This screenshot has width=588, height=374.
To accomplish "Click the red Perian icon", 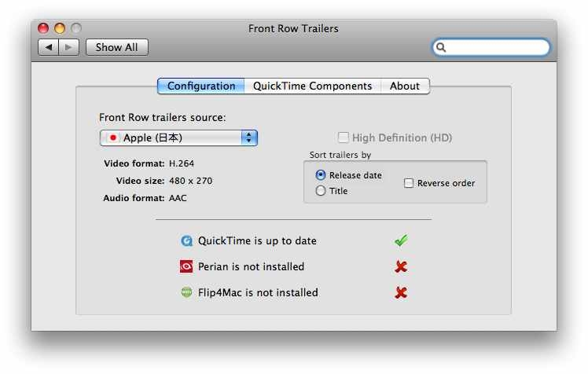I will 186,266.
